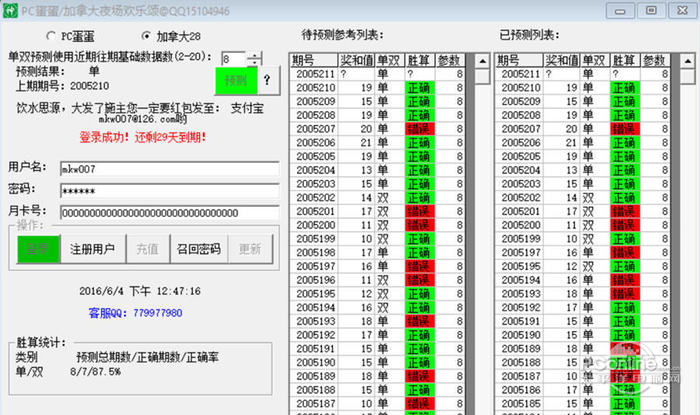Click the date time 2016/6/4 text
Viewport: 700px width, 415px height.
[140, 291]
